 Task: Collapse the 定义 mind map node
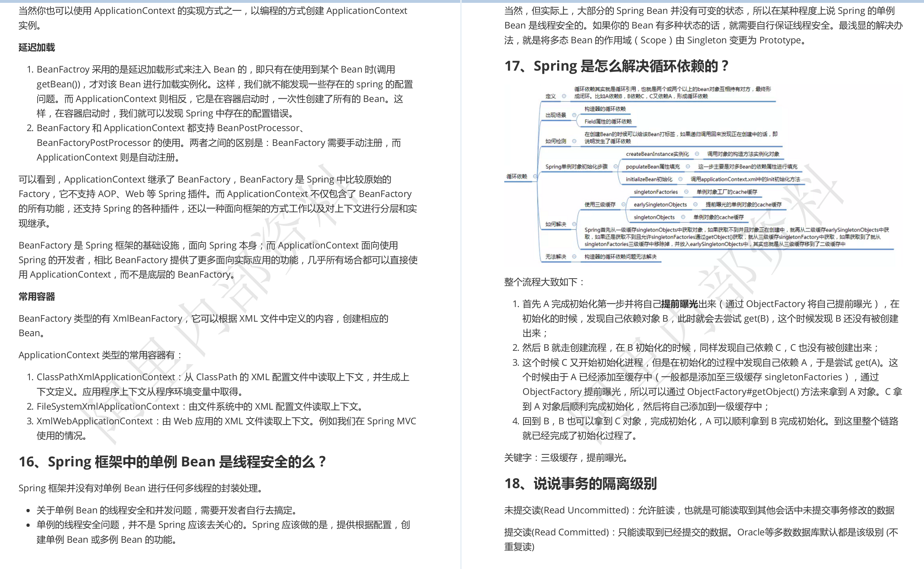coord(564,96)
